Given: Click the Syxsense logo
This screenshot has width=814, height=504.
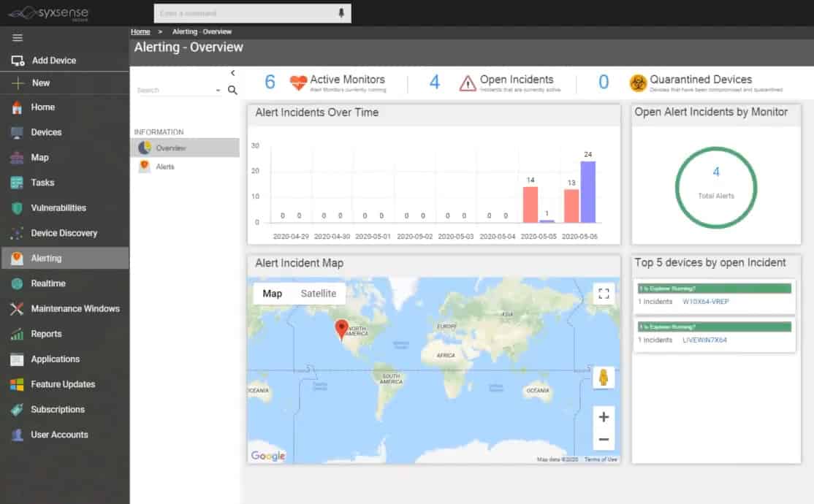Looking at the screenshot, I should (x=49, y=13).
